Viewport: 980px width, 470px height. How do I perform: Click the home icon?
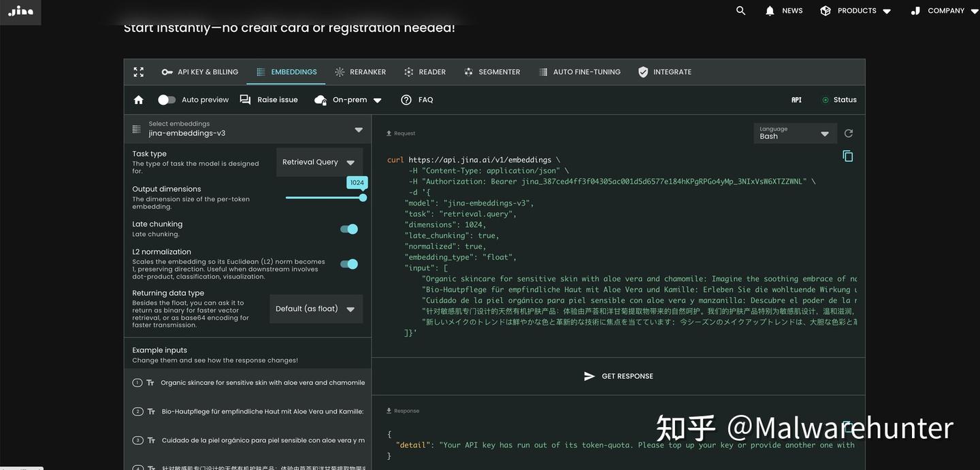(x=139, y=100)
